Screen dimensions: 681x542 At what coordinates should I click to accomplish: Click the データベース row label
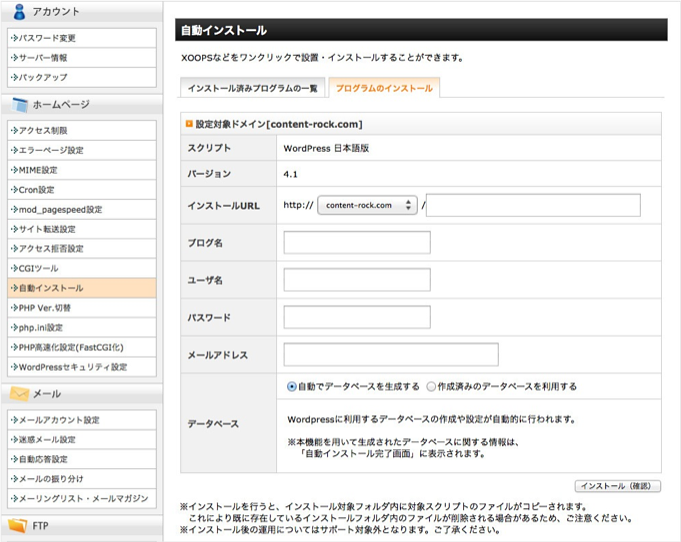[213, 424]
